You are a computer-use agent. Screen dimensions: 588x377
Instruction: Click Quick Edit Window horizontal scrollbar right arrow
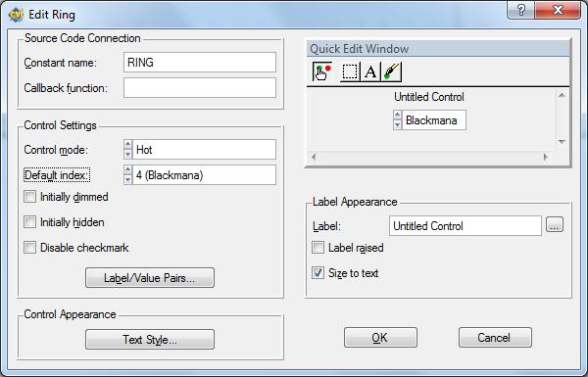(x=546, y=157)
